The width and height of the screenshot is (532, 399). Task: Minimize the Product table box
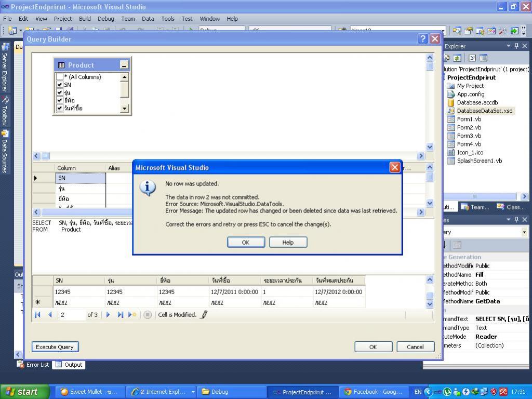(124, 65)
